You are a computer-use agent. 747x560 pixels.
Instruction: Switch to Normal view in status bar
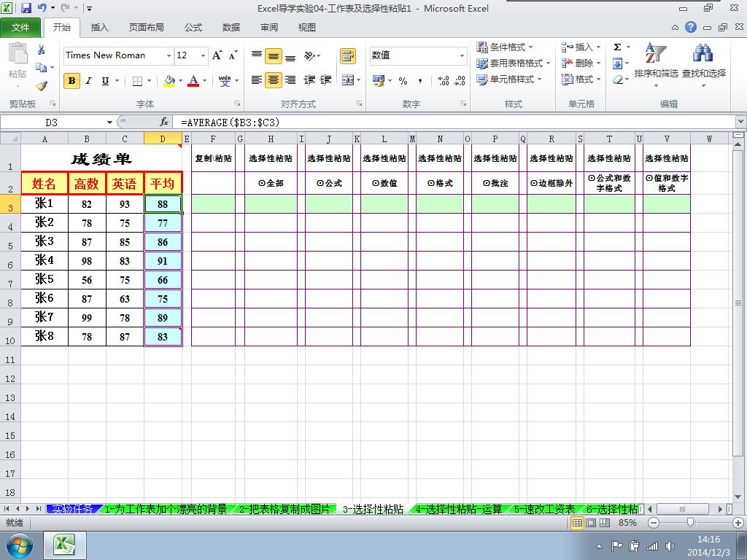pos(577,522)
